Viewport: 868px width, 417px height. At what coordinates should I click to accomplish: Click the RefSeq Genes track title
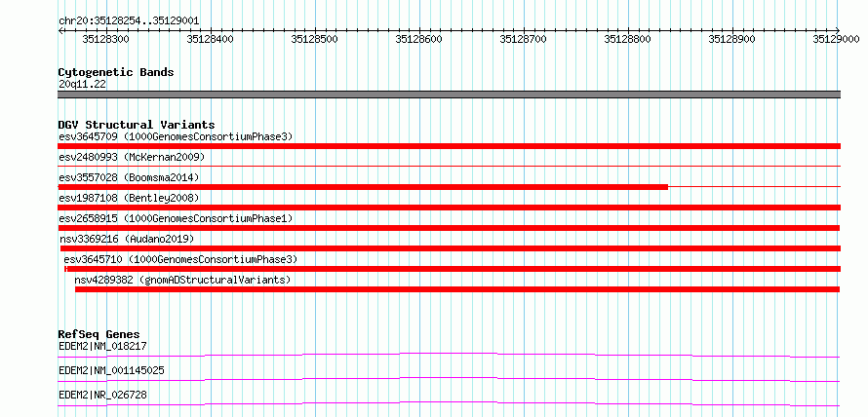tap(99, 334)
